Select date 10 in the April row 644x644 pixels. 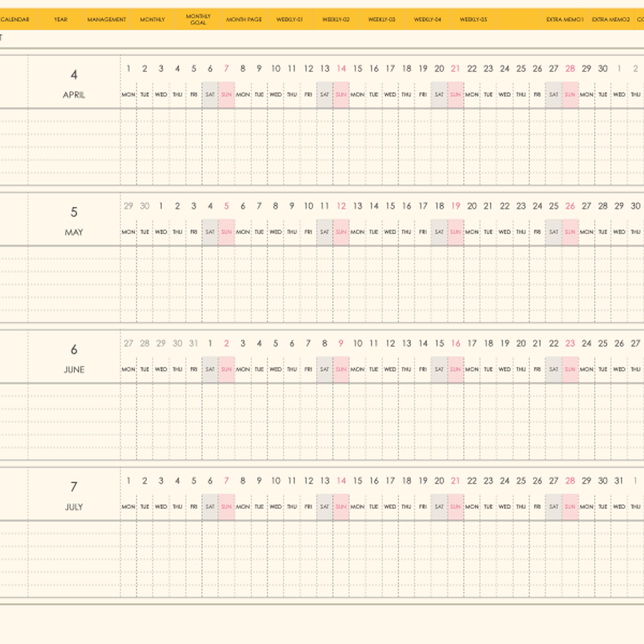(x=276, y=69)
